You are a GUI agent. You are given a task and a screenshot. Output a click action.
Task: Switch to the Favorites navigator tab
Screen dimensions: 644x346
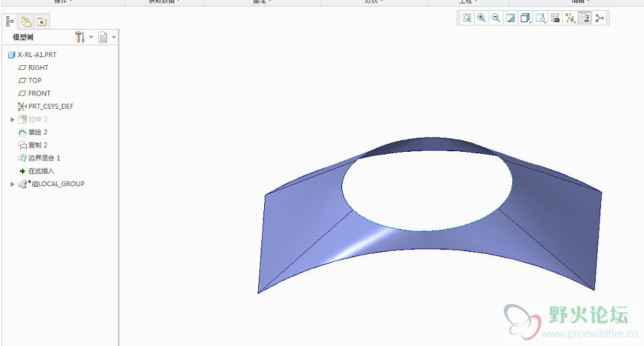point(42,21)
